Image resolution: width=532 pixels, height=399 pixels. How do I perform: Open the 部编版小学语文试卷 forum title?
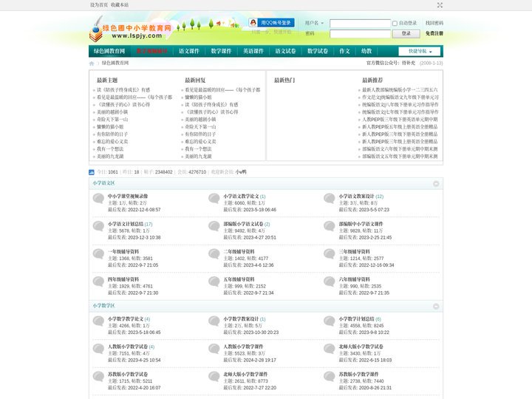(x=243, y=224)
